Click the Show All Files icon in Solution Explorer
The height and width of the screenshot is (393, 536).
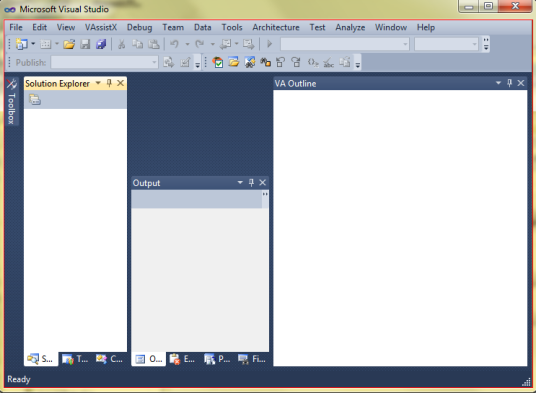click(35, 100)
